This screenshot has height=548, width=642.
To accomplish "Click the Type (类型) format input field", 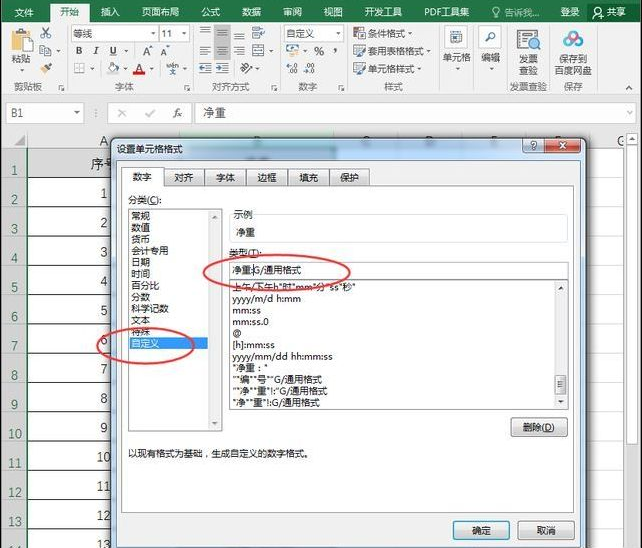I will [x=398, y=270].
